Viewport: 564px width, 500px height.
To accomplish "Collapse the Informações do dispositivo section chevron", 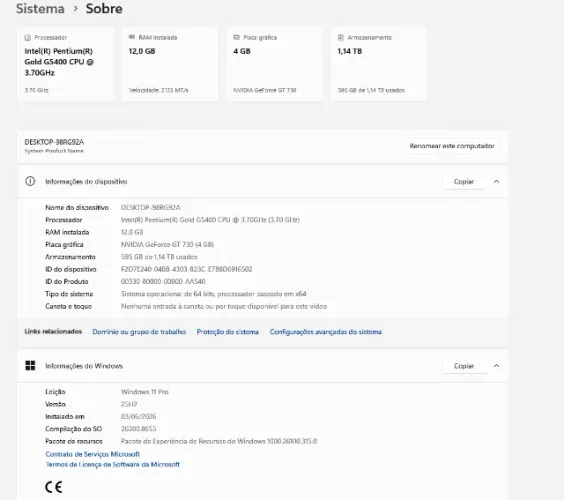I will click(x=496, y=181).
